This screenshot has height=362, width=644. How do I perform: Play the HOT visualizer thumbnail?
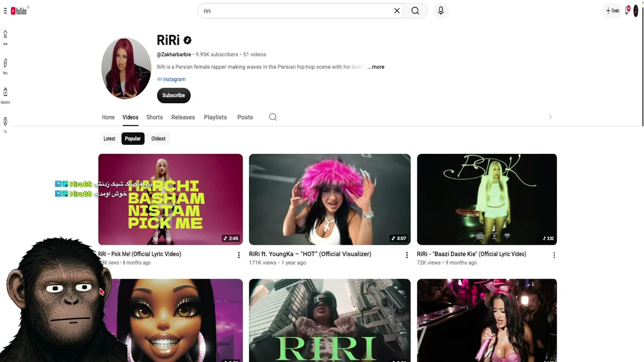pyautogui.click(x=330, y=200)
